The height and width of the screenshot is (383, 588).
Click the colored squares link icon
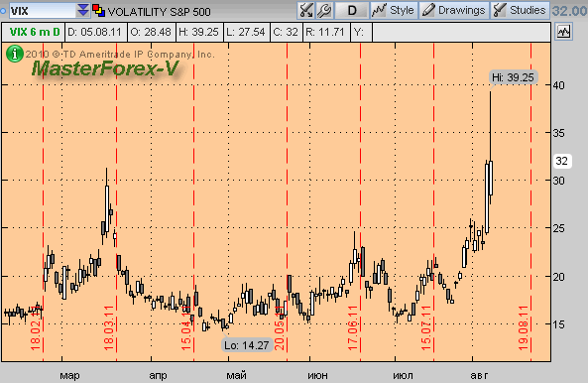98,11
